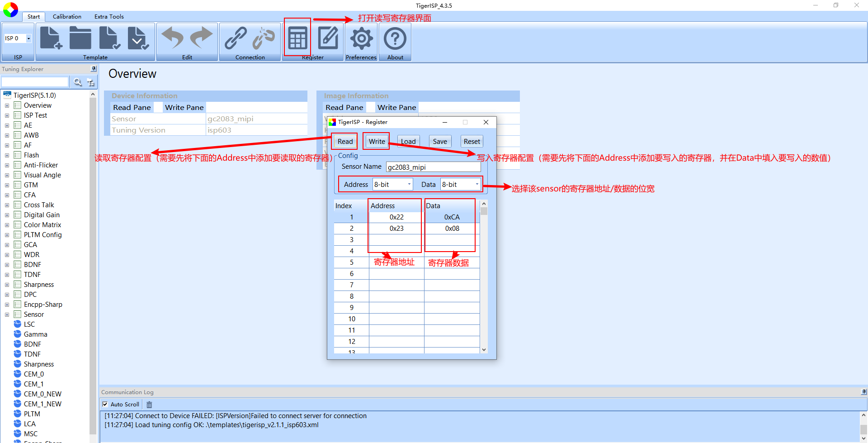868x443 pixels.
Task: Open the ISP 0 selector dropdown
Action: pos(28,38)
